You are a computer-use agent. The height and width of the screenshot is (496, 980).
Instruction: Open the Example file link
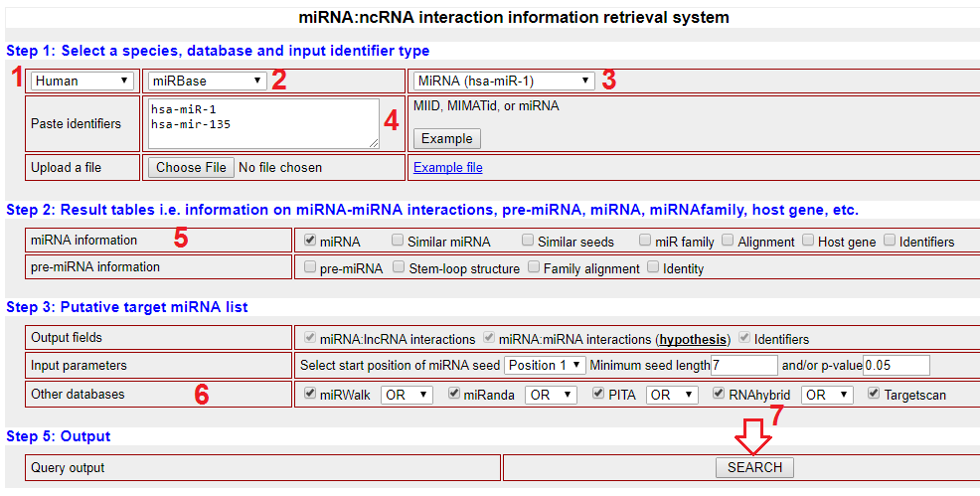click(447, 167)
